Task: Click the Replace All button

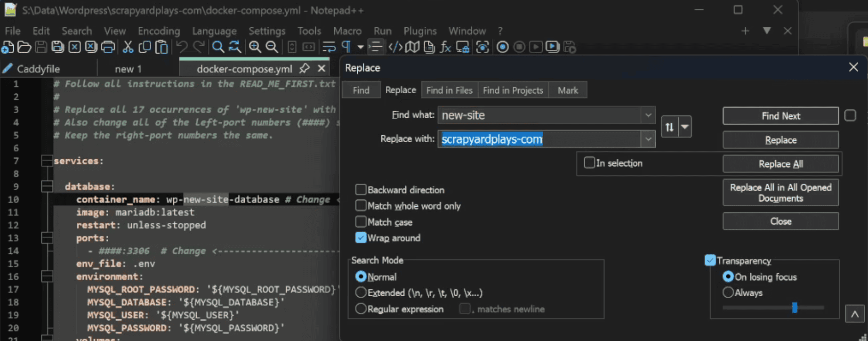Action: [x=780, y=164]
